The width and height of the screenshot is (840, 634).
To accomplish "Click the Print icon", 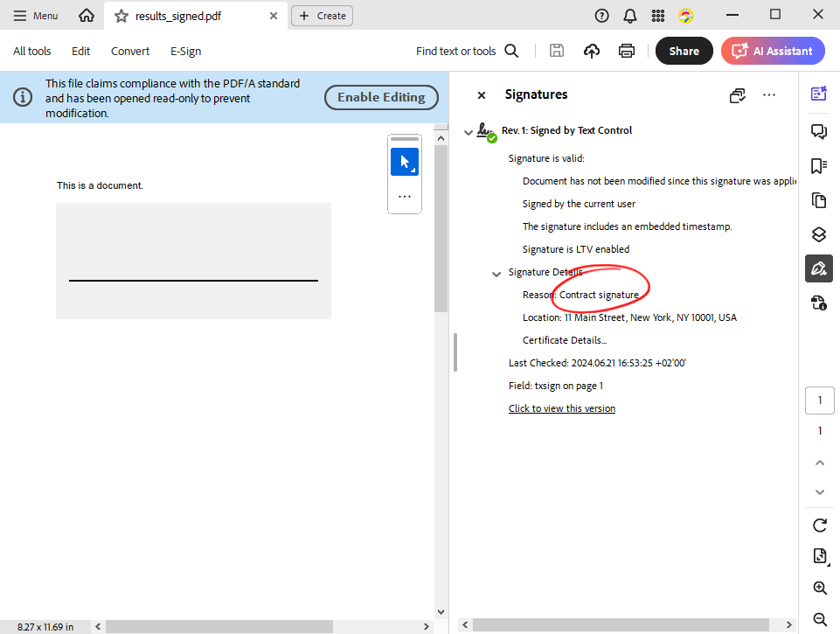I will (x=626, y=51).
